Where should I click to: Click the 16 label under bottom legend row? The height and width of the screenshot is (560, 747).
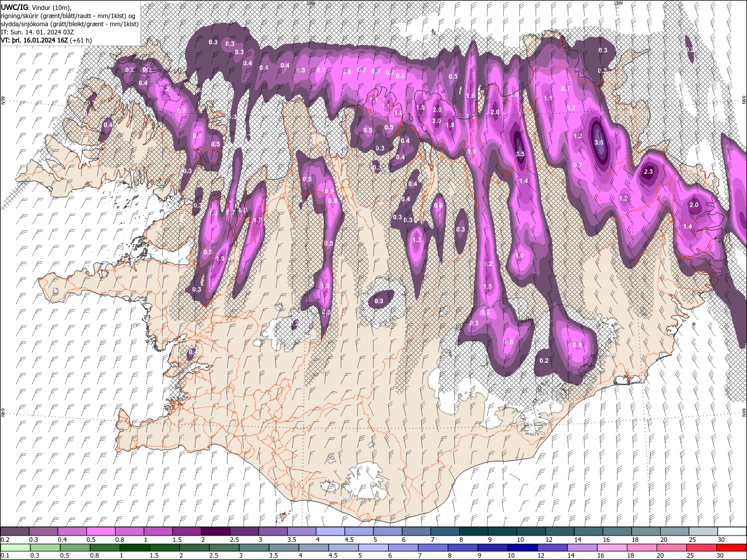click(x=600, y=555)
